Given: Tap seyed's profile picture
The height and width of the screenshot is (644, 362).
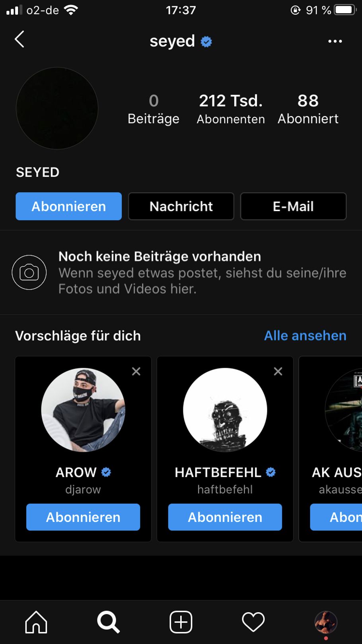Looking at the screenshot, I should pos(57,108).
